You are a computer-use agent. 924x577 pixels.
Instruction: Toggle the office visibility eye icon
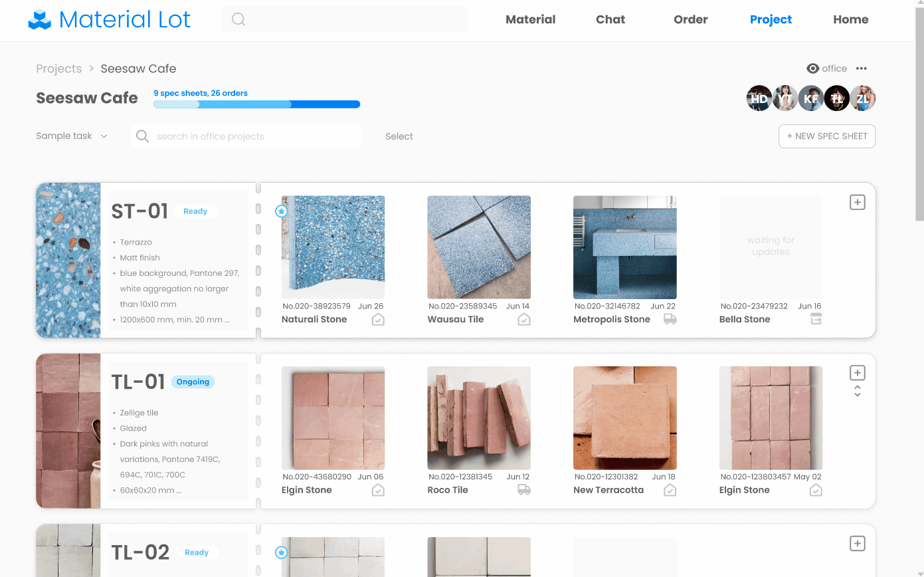click(812, 68)
